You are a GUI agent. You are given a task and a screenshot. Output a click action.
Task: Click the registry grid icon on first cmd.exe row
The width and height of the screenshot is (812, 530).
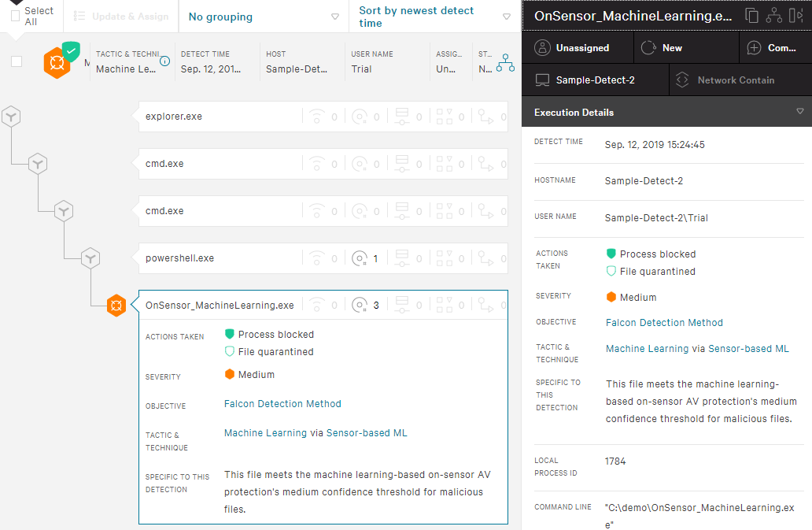tap(445, 164)
